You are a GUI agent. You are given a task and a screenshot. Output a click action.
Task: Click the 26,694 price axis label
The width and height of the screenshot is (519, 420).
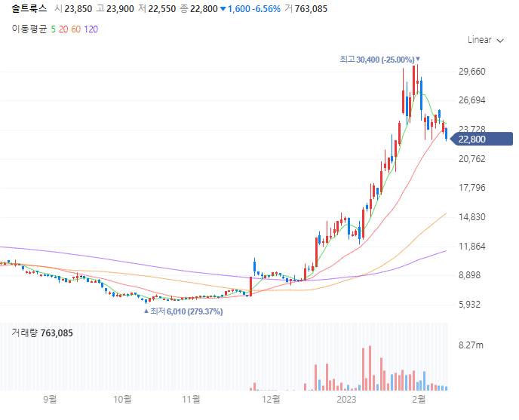click(x=472, y=100)
